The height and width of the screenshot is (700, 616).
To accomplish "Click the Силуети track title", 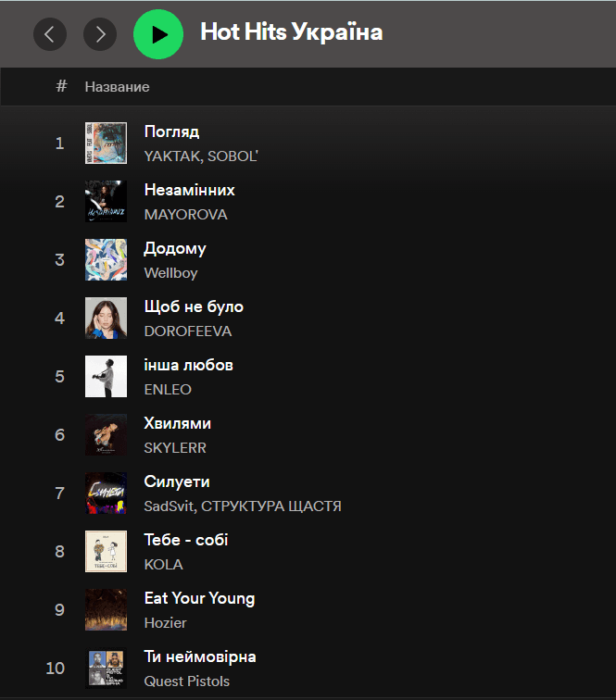I will pyautogui.click(x=177, y=481).
